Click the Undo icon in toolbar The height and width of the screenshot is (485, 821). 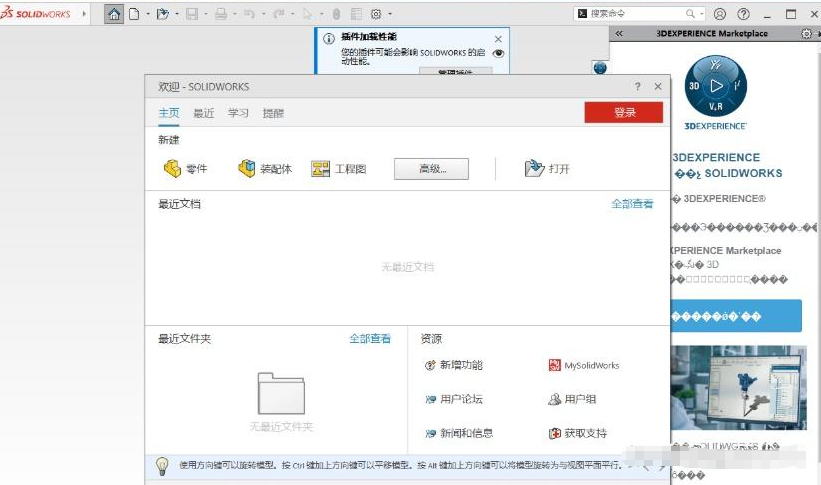249,14
